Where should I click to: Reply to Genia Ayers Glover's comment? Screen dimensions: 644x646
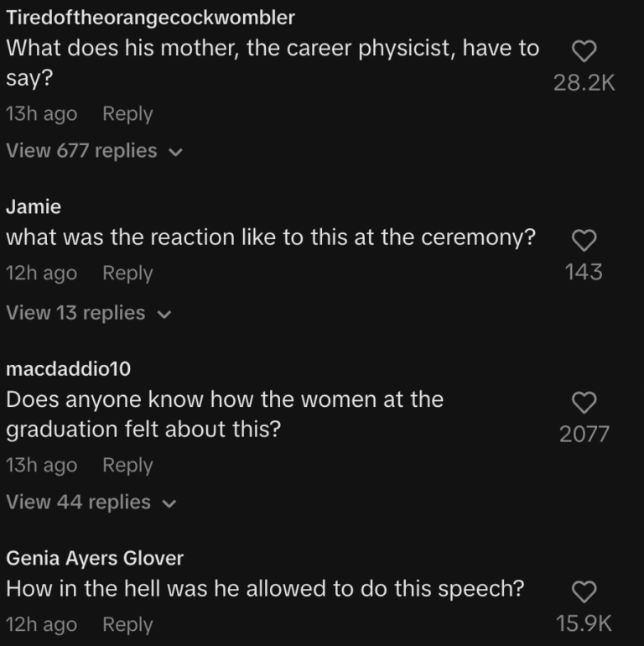127,625
